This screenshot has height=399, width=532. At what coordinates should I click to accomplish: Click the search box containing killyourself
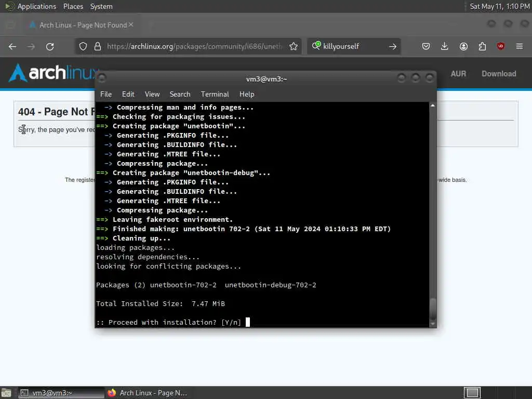(x=354, y=46)
